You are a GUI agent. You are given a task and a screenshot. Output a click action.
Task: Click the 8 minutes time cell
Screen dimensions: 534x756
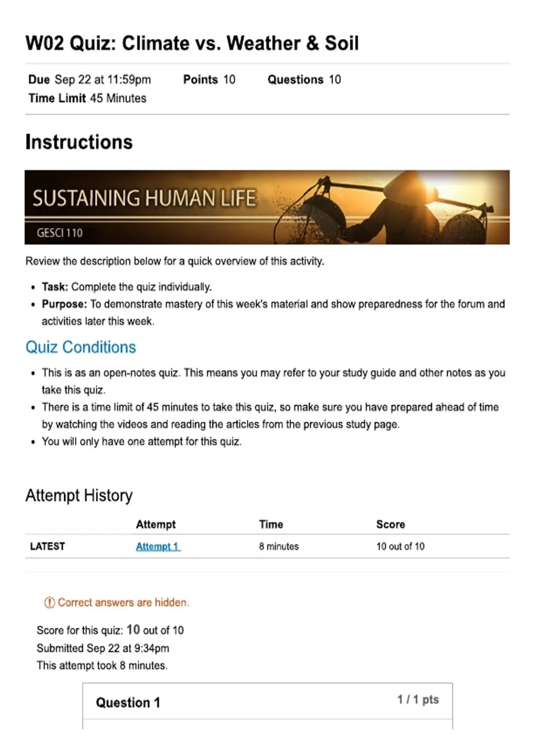[x=279, y=546]
